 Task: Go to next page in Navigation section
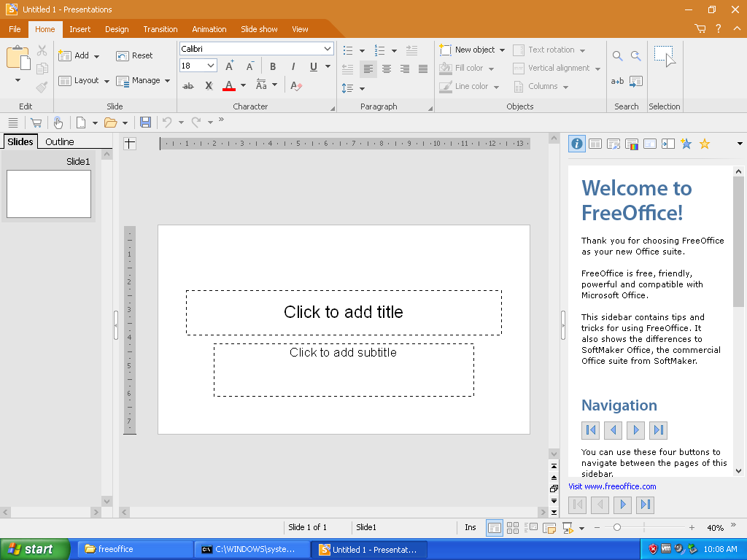pyautogui.click(x=635, y=430)
